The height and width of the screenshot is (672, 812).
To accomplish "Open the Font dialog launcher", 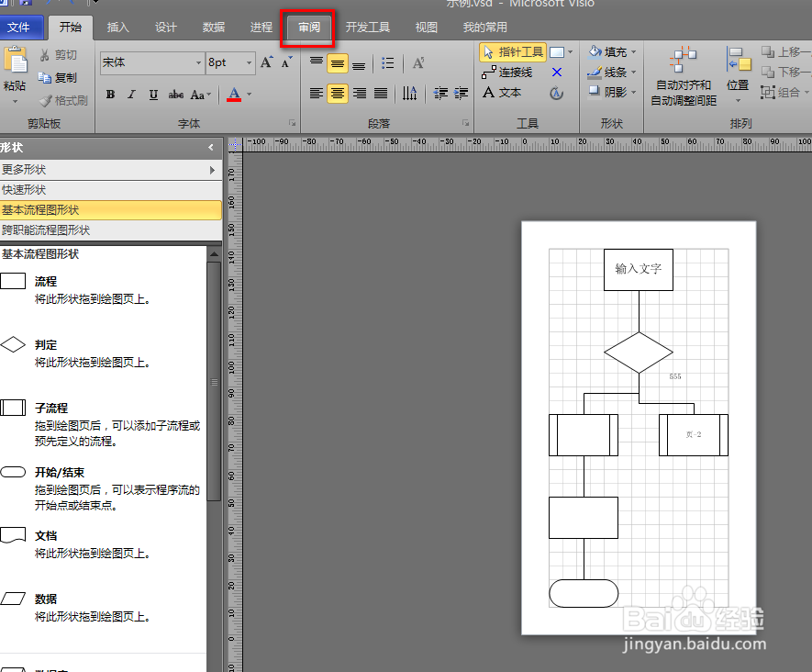I will point(292,123).
